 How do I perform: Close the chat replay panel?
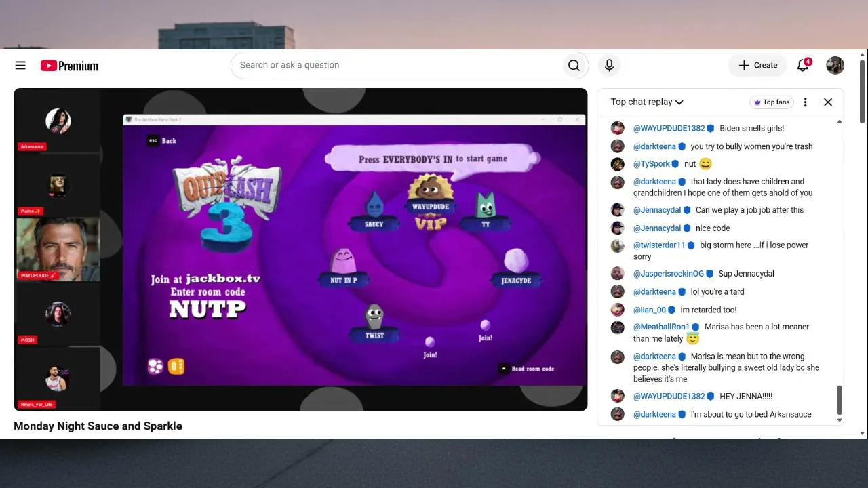(x=828, y=102)
